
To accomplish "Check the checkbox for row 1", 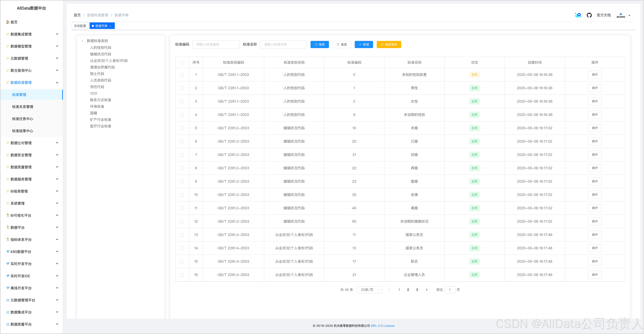I will pyautogui.click(x=182, y=75).
